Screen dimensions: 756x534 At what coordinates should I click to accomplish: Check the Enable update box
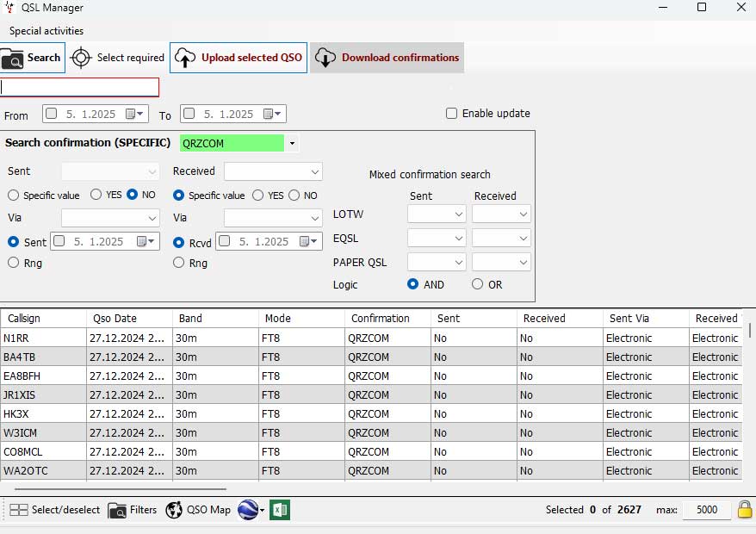(x=451, y=114)
